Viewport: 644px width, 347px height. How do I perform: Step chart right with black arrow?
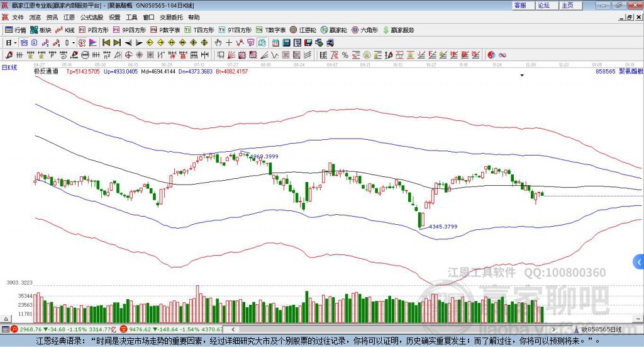tap(139, 43)
